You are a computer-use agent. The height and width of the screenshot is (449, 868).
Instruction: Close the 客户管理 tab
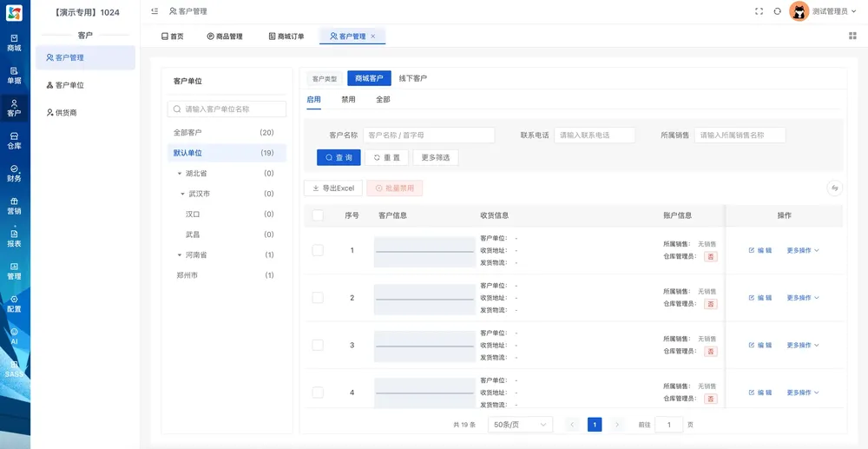[373, 36]
